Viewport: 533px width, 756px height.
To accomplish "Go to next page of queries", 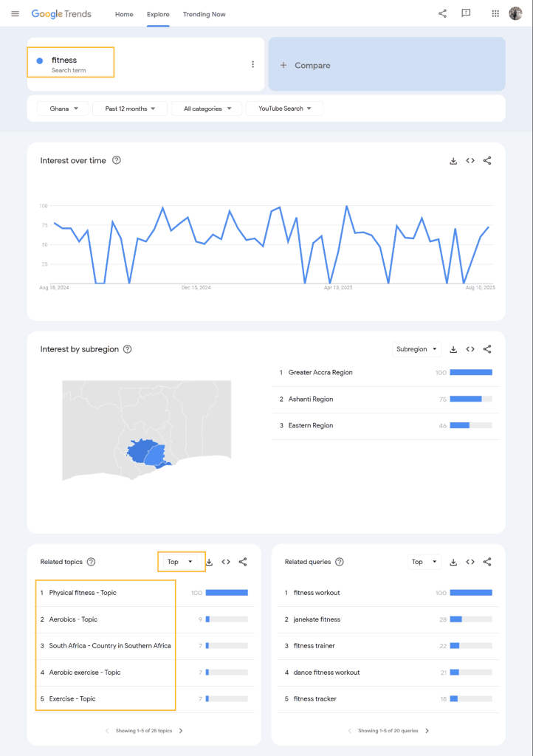I will point(427,731).
